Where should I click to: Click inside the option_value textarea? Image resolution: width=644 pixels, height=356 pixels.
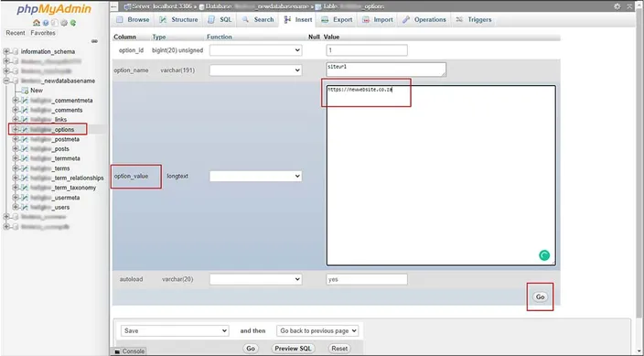pyautogui.click(x=441, y=176)
